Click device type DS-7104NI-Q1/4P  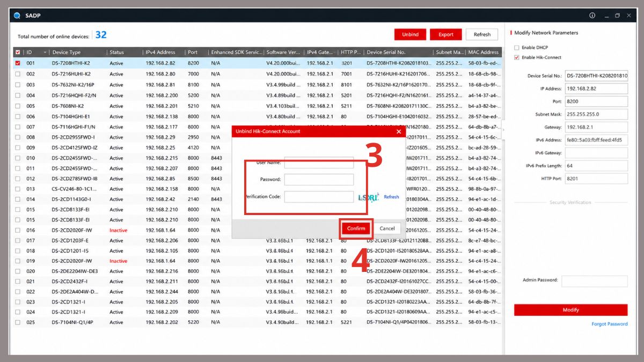pyautogui.click(x=72, y=322)
